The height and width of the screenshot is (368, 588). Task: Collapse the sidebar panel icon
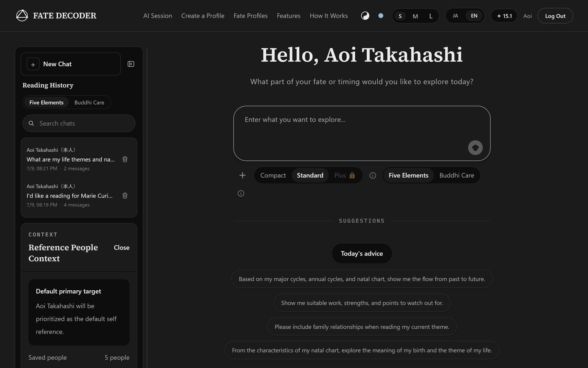point(131,64)
